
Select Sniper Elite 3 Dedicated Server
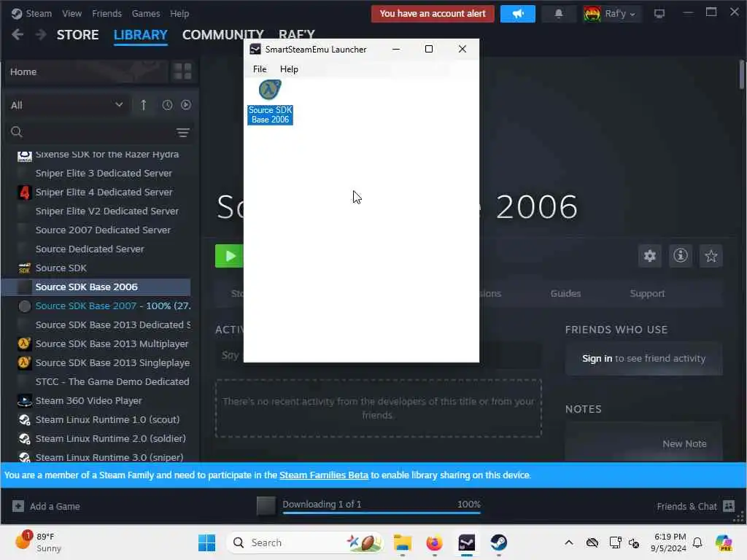104,173
